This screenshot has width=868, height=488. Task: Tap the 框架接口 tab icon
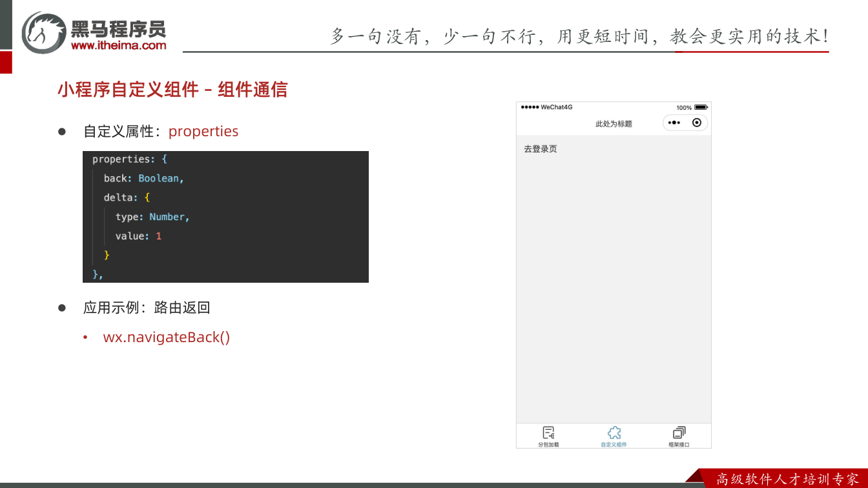[x=679, y=432]
